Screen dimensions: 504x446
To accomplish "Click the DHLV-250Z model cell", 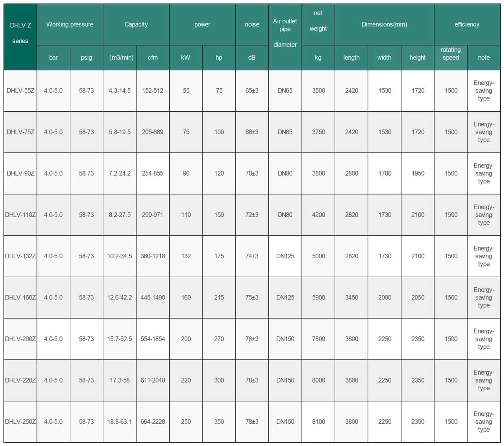I will coord(20,422).
